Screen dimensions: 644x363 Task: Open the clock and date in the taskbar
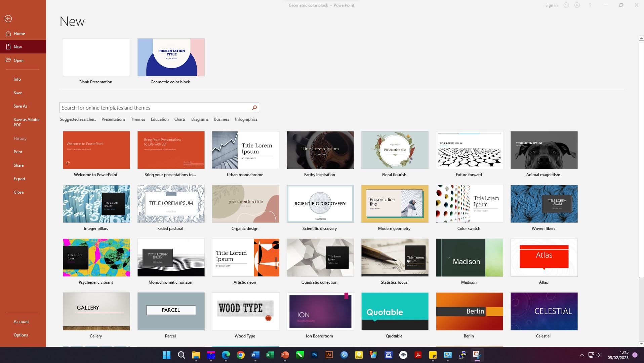(x=618, y=355)
